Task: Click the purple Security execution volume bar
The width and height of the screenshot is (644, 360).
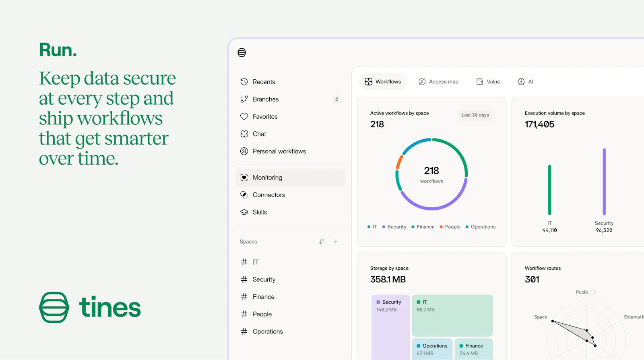Action: [x=604, y=182]
